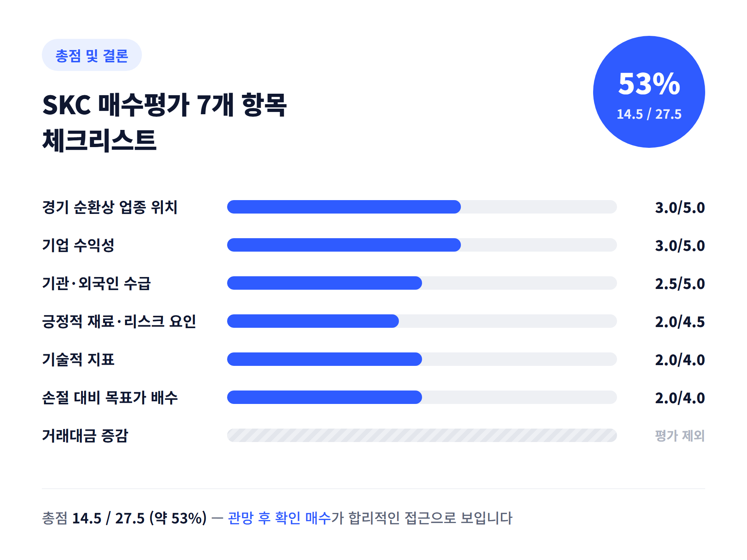
Task: Click the 손절 대비 목표가 배수 progress bar
Action: click(422, 397)
